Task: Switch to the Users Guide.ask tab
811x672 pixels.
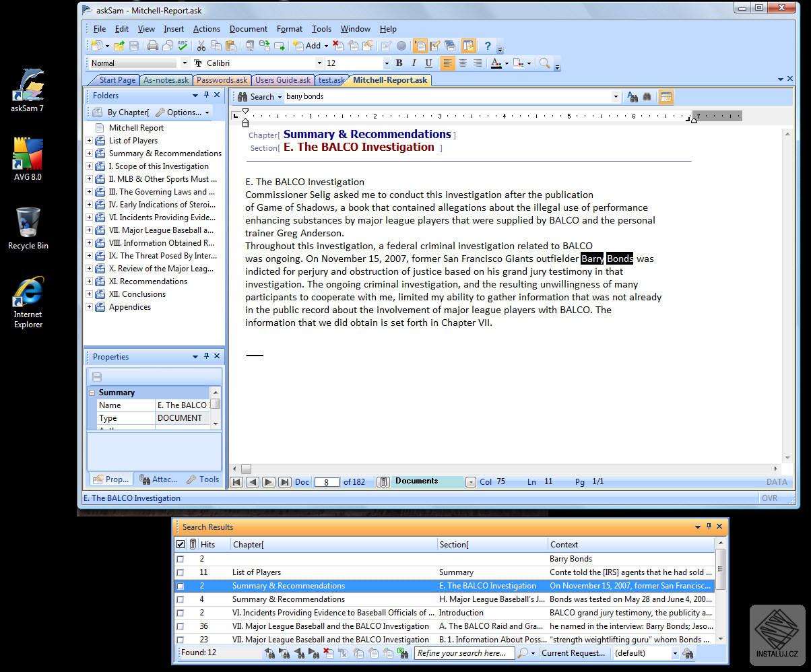Action: 283,80
